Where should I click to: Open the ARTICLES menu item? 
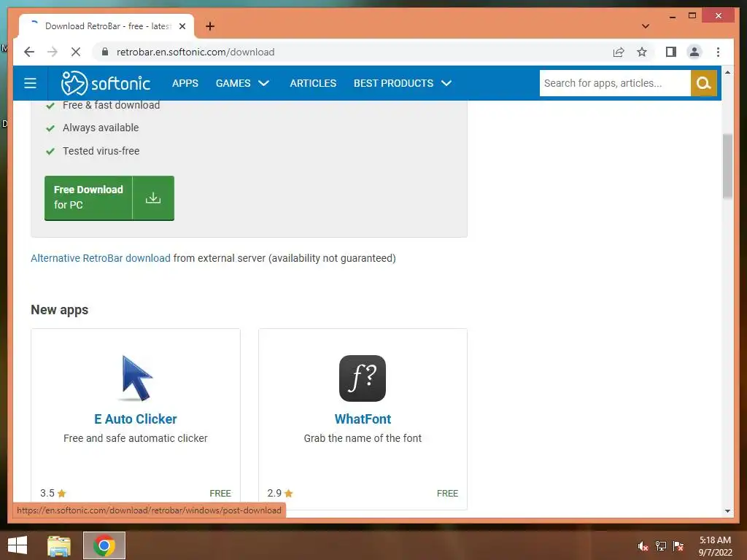(313, 83)
